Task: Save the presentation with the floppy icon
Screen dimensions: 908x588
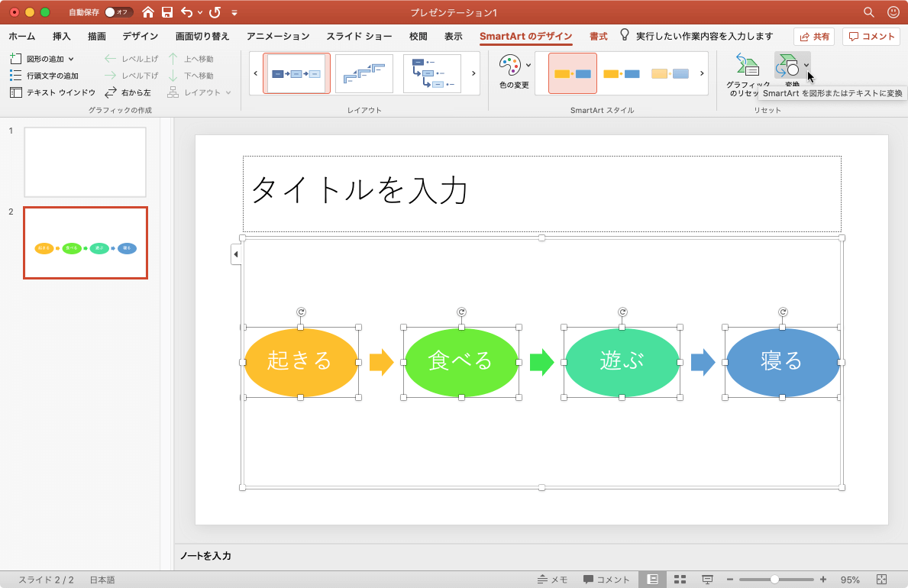Action: coord(167,12)
